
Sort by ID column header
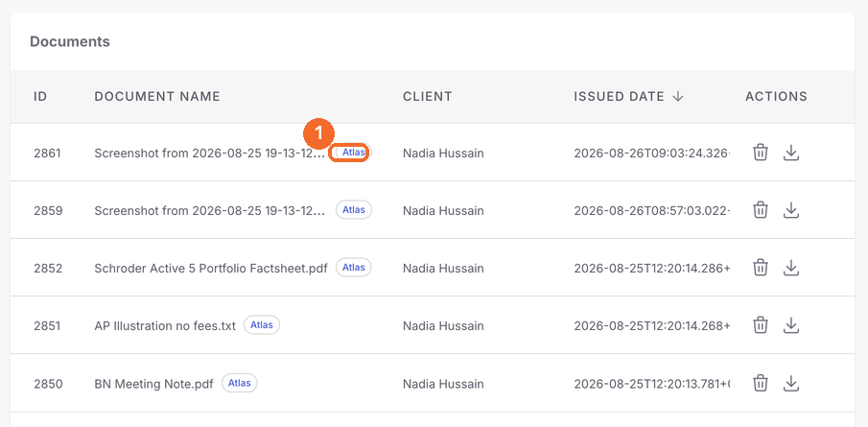[40, 96]
